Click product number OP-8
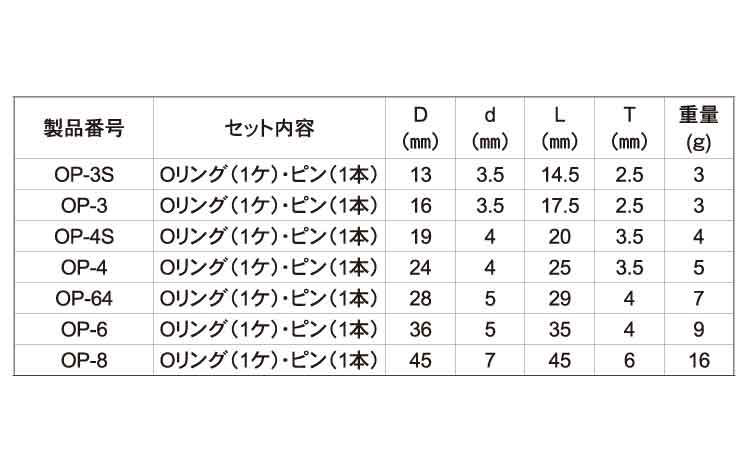Image resolution: width=750 pixels, height=450 pixels. click(x=84, y=360)
